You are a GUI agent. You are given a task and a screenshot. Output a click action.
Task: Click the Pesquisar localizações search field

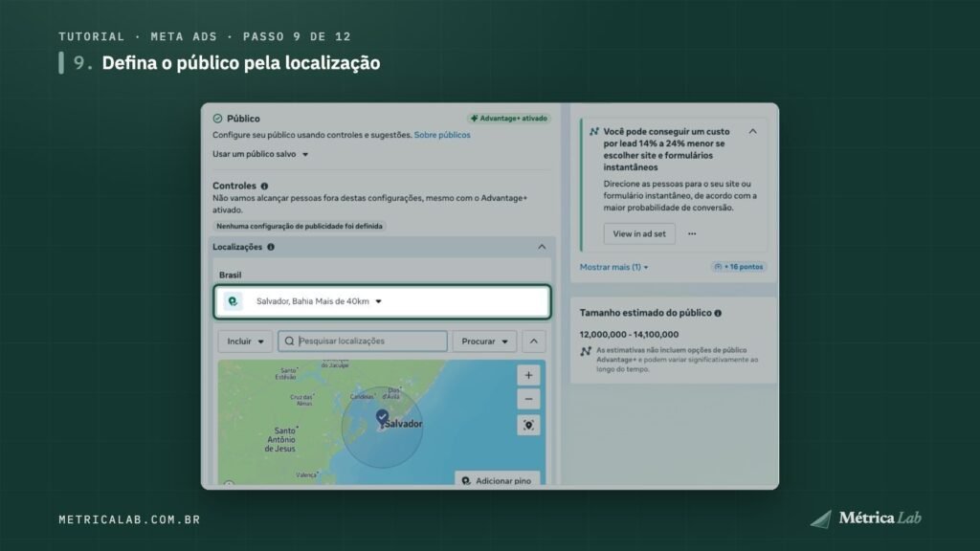pos(363,342)
